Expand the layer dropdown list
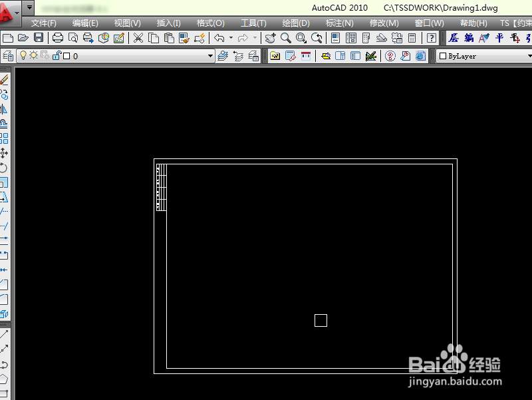 [210, 56]
